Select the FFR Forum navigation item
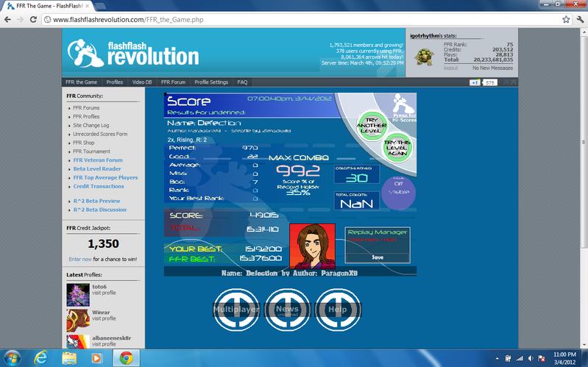 pos(173,82)
